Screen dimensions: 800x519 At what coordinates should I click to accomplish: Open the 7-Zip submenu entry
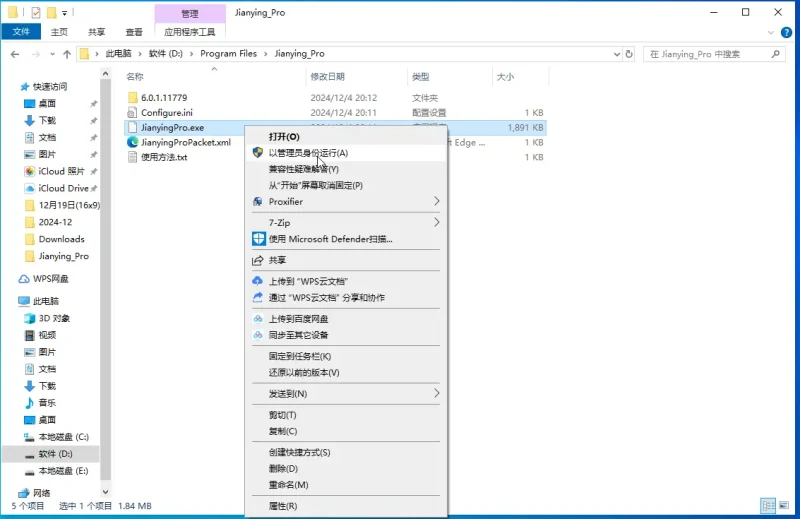[346, 223]
